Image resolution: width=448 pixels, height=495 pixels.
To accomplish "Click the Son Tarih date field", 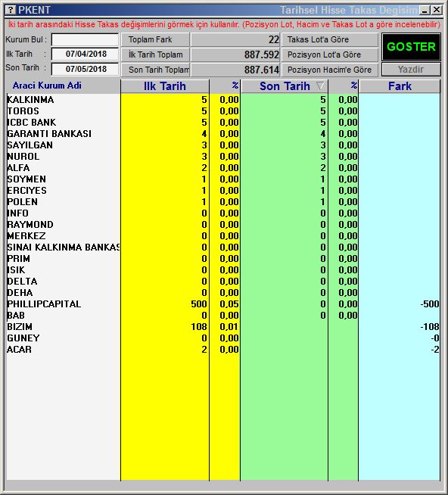I will pyautogui.click(x=85, y=69).
